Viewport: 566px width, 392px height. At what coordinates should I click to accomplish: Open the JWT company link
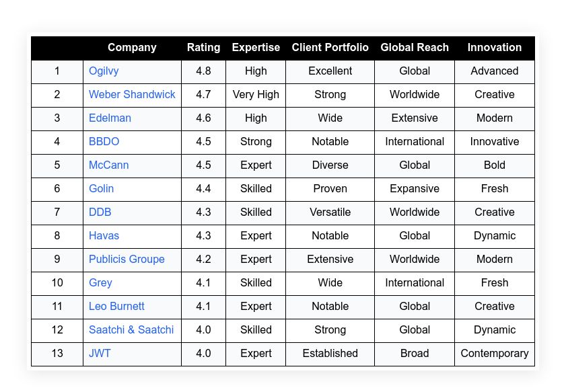point(100,354)
